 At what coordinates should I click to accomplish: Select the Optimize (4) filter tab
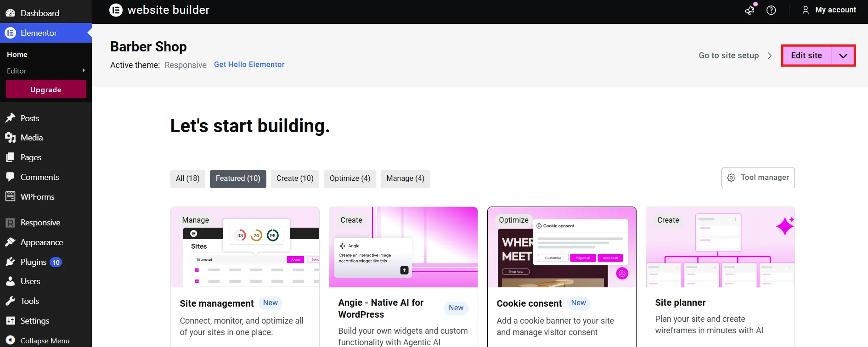click(x=350, y=179)
